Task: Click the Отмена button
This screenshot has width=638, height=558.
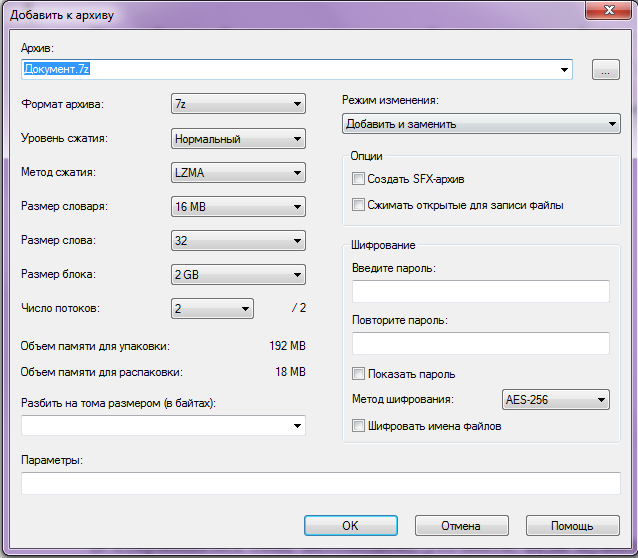Action: click(461, 525)
